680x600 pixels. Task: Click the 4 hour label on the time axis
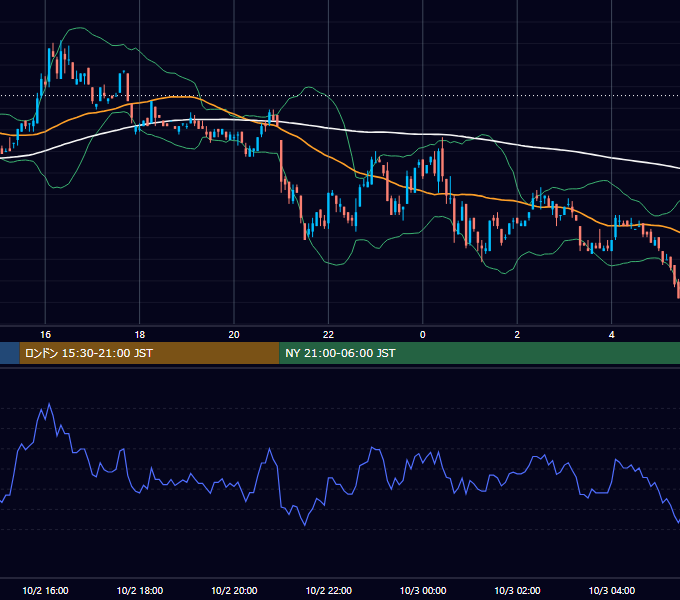coord(611,335)
